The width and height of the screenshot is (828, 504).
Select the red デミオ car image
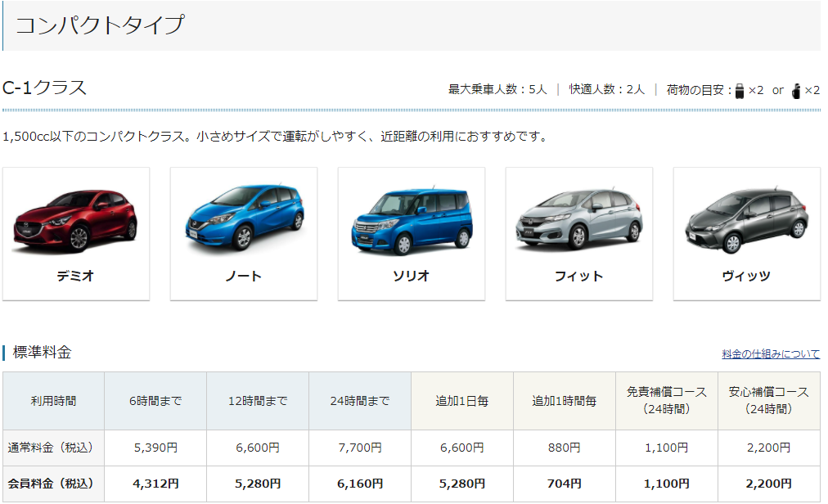(75, 219)
